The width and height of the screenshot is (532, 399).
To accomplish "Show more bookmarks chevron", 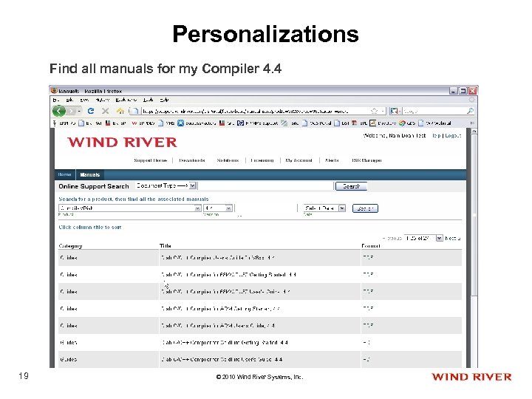I will 471,123.
